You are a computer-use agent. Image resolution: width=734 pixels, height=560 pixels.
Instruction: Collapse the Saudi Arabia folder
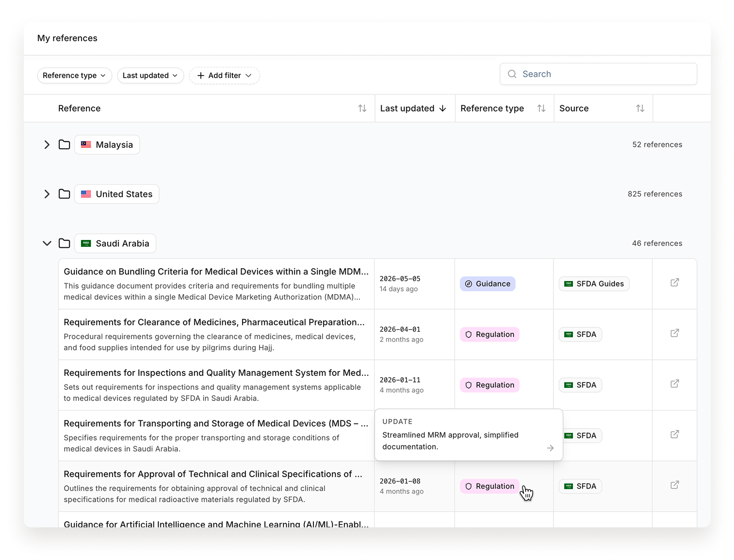point(47,244)
